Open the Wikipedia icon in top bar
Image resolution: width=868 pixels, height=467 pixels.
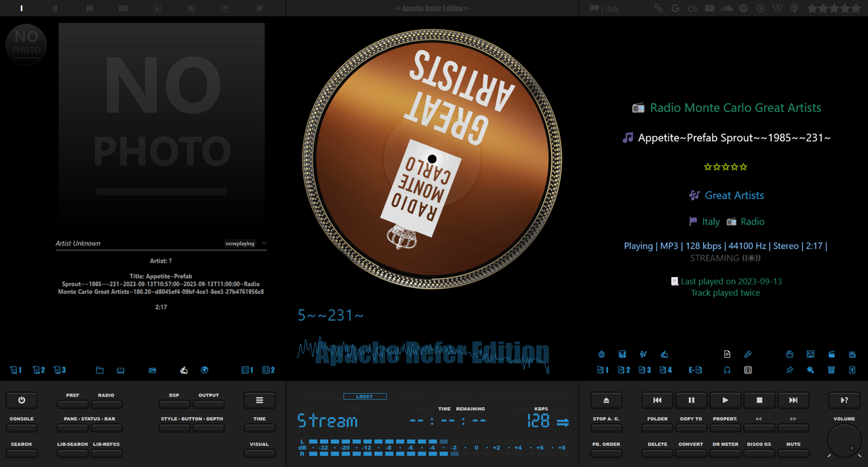click(777, 8)
